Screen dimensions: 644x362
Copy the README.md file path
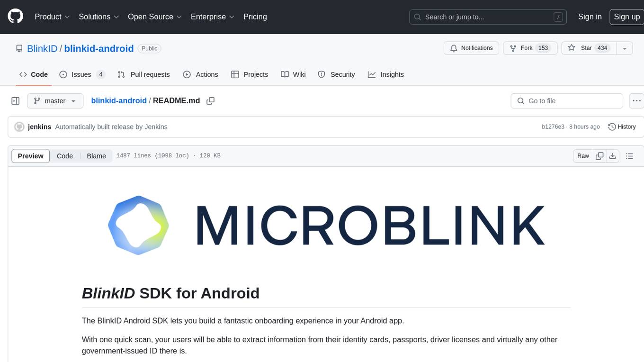211,101
